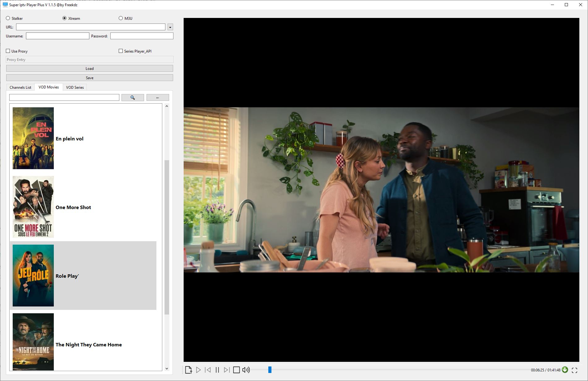Skip to the previous item

point(208,370)
